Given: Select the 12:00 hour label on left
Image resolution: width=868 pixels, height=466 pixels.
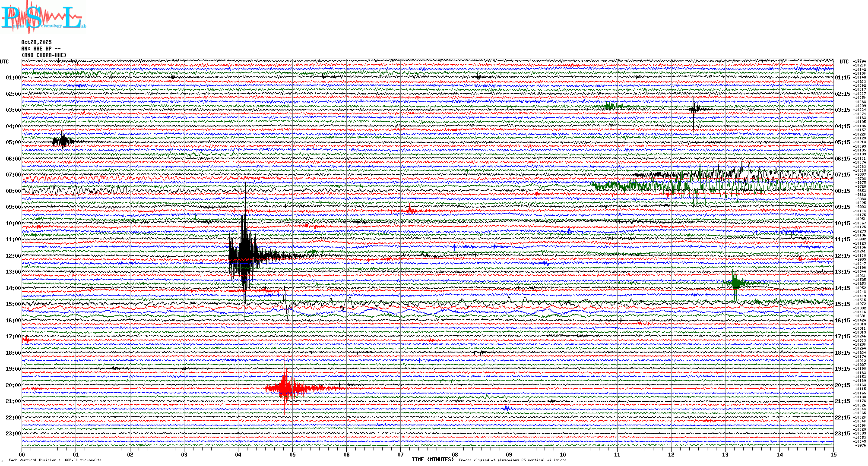Looking at the screenshot, I should (x=13, y=256).
